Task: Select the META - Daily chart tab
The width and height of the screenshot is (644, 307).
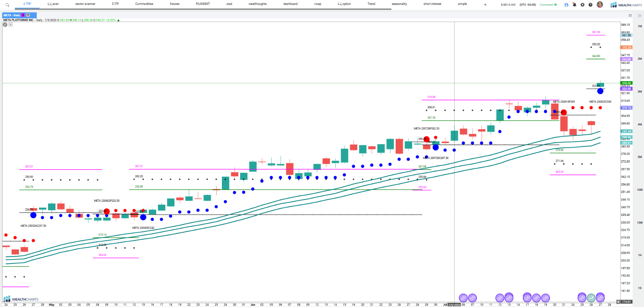Action: 12,15
